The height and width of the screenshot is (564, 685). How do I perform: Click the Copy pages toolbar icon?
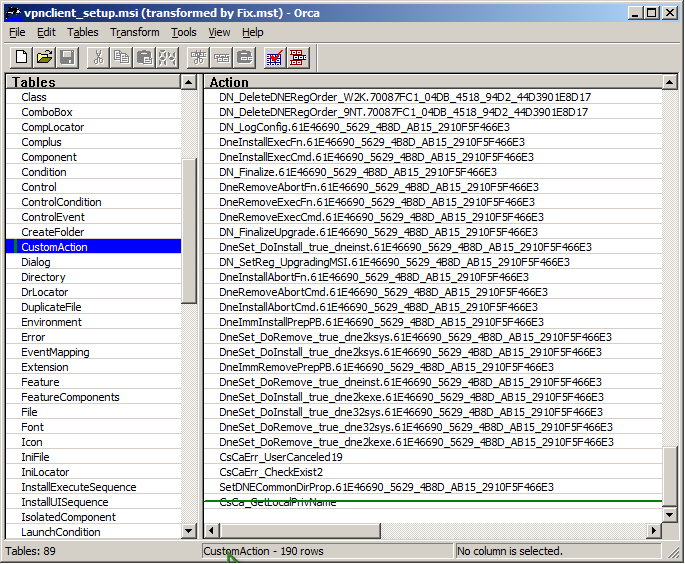121,57
